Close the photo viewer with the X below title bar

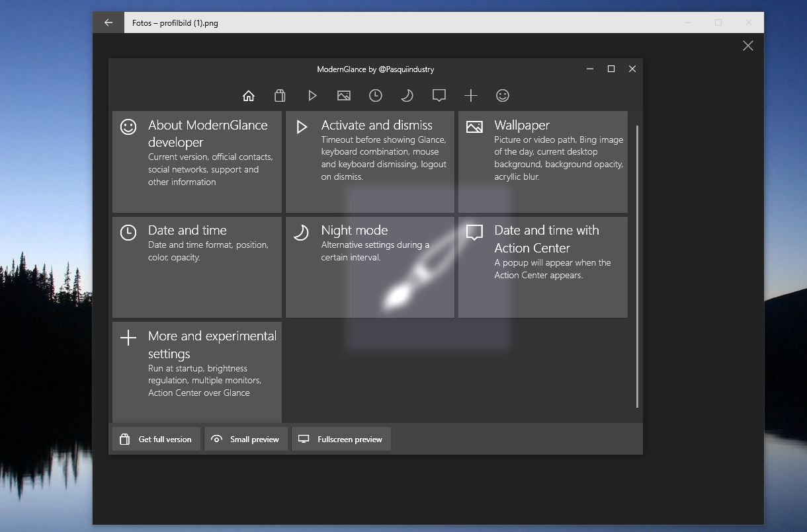tap(747, 46)
